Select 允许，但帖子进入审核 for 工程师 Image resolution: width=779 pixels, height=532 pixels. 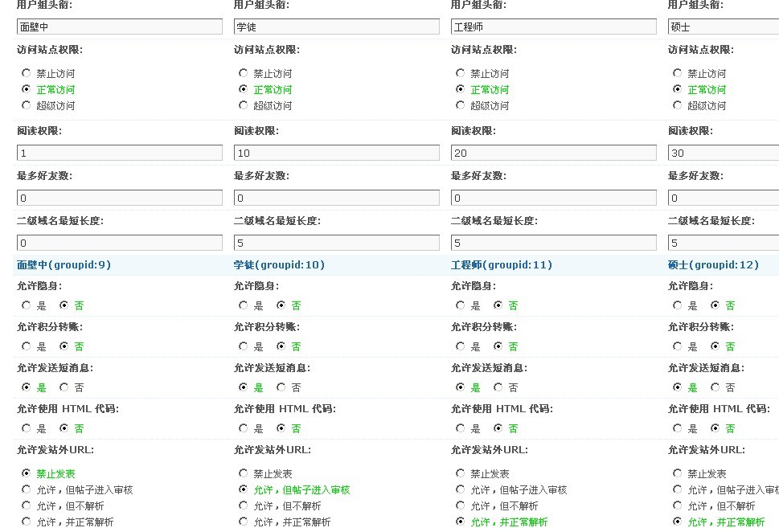[460, 489]
